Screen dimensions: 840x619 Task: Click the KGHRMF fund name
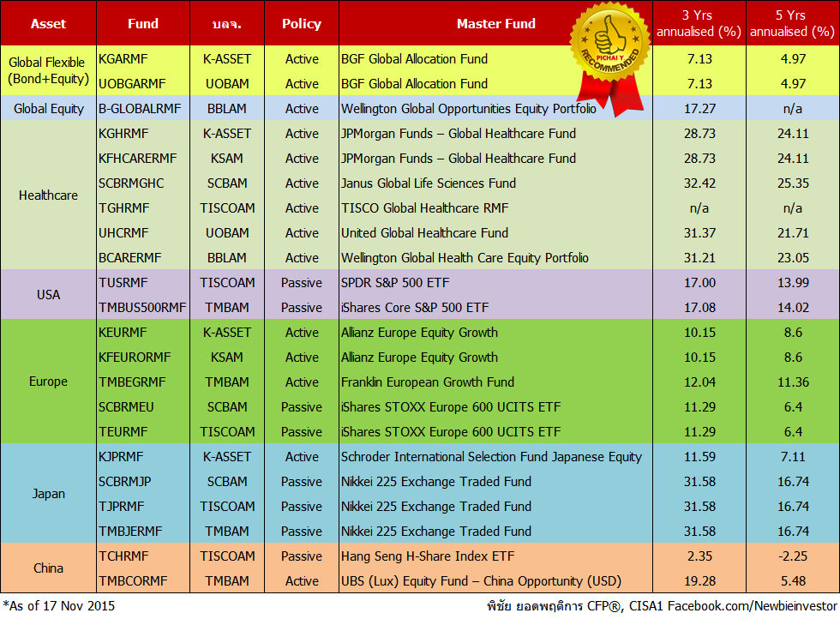point(123,134)
